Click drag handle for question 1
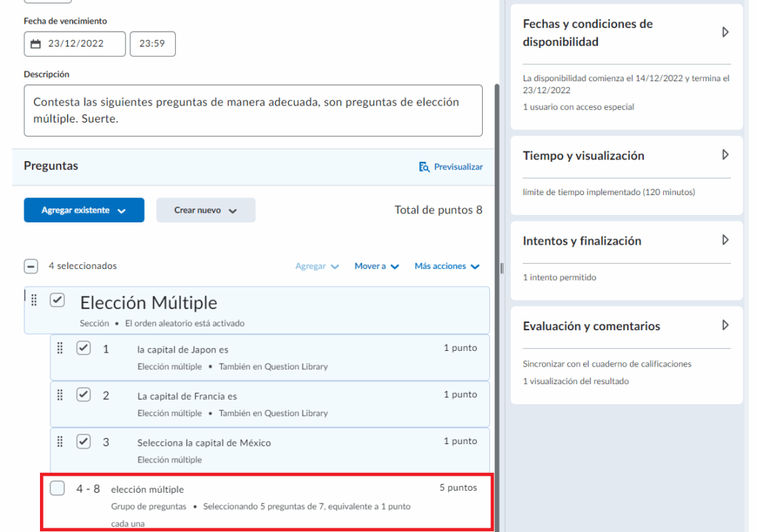Image resolution: width=757 pixels, height=532 pixels. pyautogui.click(x=60, y=347)
